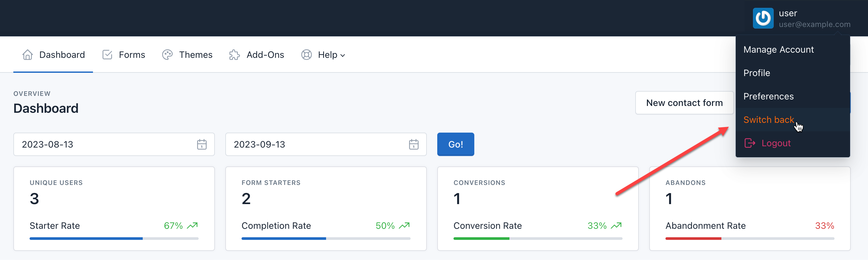Viewport: 868px width, 260px height.
Task: Click the Add-Ons puzzle piece icon
Action: (x=234, y=55)
